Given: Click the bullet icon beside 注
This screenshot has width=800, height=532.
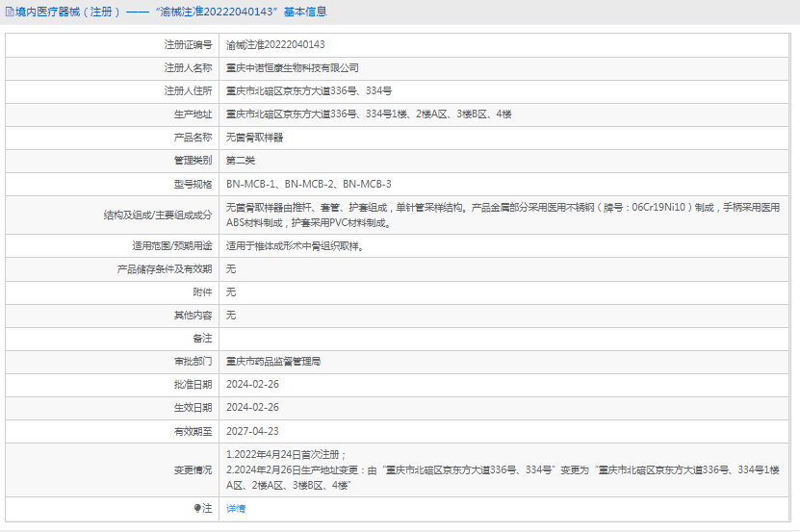Looking at the screenshot, I should click(197, 508).
